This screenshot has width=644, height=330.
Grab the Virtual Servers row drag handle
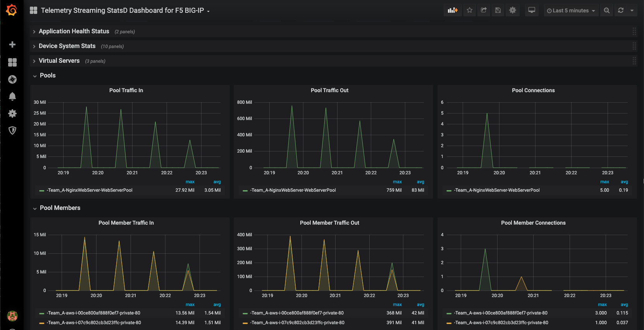click(634, 61)
